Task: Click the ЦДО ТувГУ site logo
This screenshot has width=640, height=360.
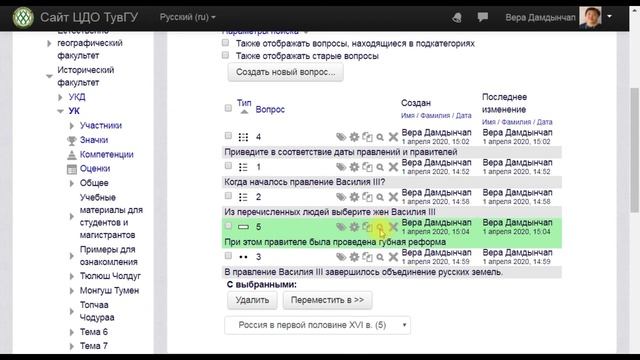Action: (23, 17)
